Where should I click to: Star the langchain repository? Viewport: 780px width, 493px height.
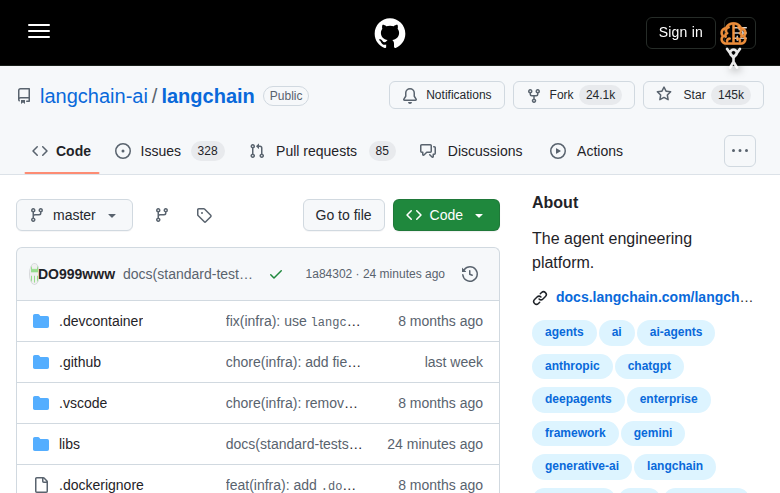tap(703, 95)
